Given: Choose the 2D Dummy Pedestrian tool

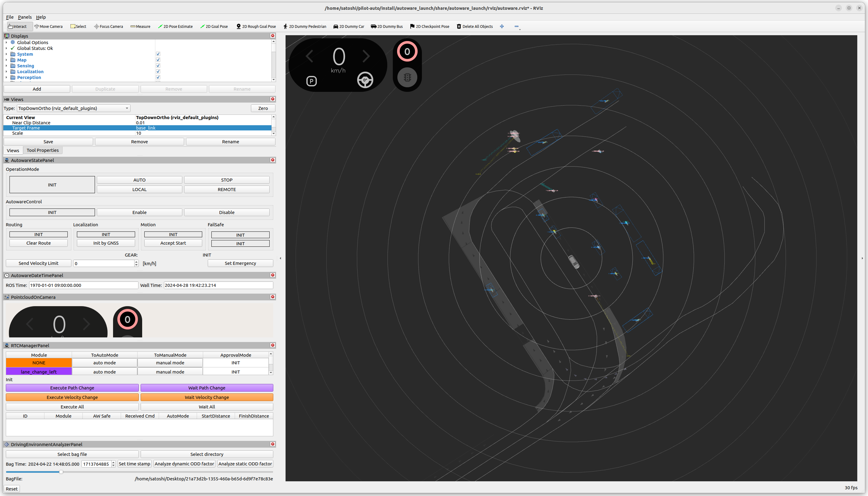Looking at the screenshot, I should [x=304, y=26].
